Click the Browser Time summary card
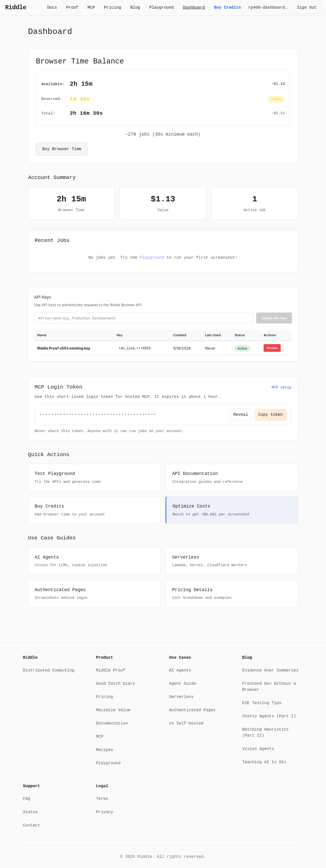Viewport: 326px width, 868px height. point(71,203)
